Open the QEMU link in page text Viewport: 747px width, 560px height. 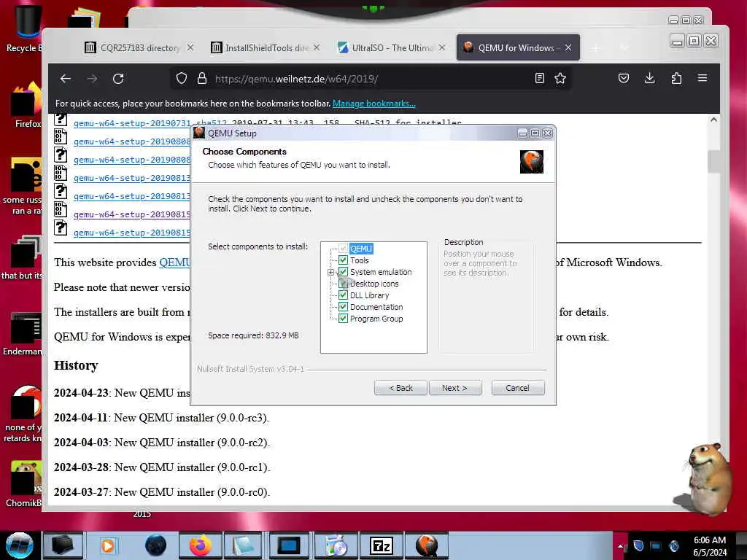174,262
